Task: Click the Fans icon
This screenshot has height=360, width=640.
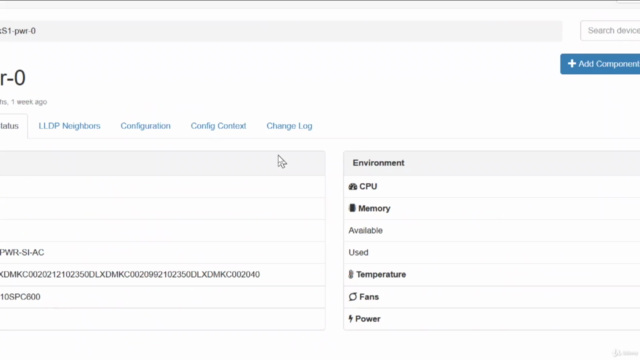Action: click(x=353, y=297)
